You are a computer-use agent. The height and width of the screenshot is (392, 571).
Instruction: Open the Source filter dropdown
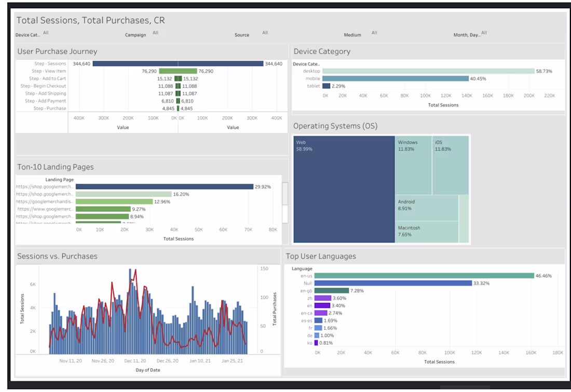point(264,33)
